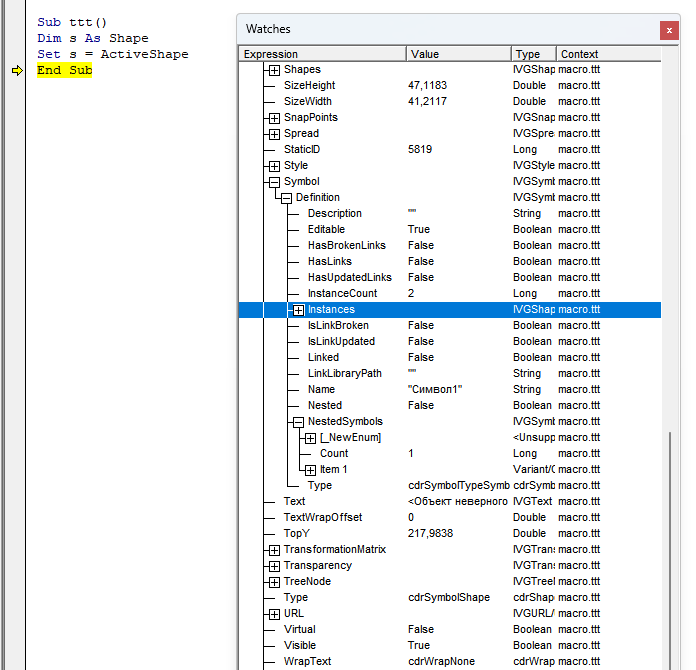
Task: Select the Editable row
Action: (450, 229)
